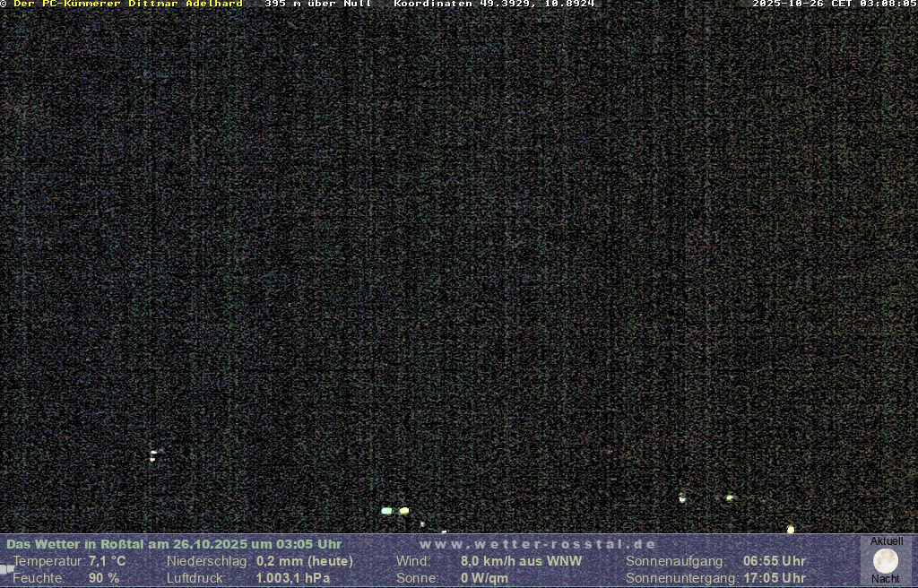Click the Sonnenaufgang time 06:55 Uhr

point(774,561)
